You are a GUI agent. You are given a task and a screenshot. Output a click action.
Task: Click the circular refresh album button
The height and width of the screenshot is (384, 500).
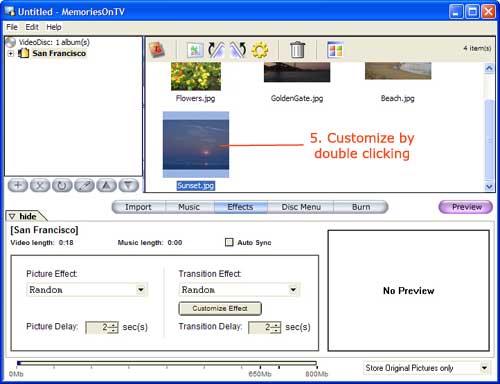62,185
